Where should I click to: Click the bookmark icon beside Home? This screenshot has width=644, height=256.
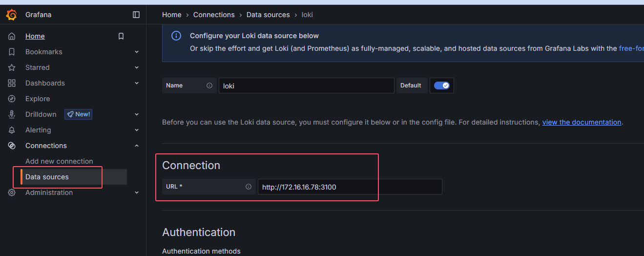[x=121, y=36]
